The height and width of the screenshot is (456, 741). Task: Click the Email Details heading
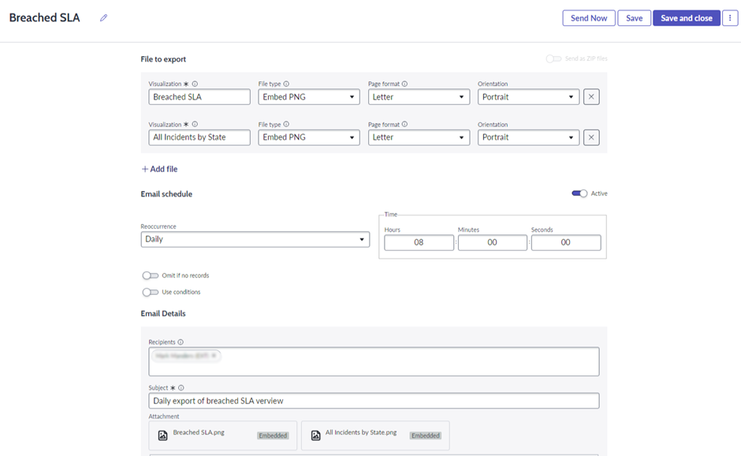[x=163, y=313]
